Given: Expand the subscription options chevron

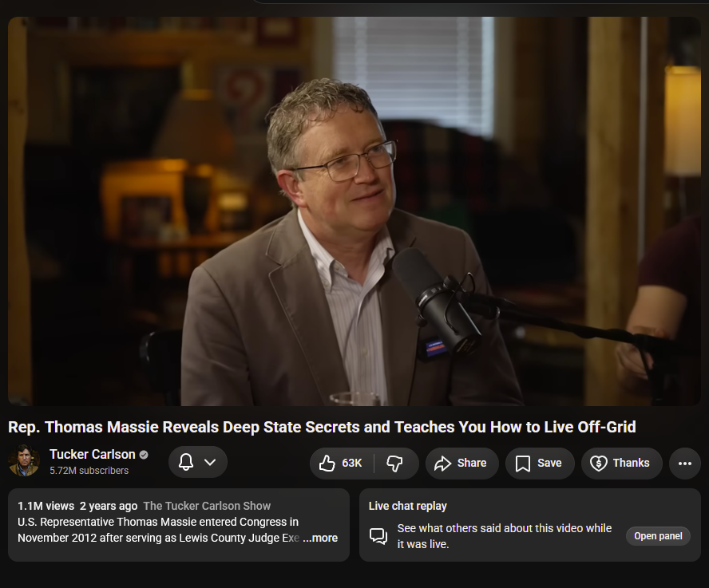Looking at the screenshot, I should pos(210,462).
